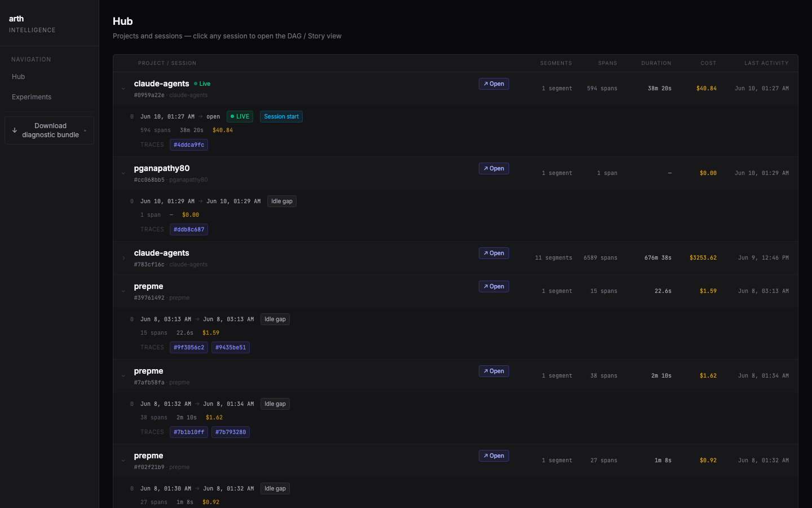
Task: Click the $3253.62 cost value
Action: click(x=703, y=258)
